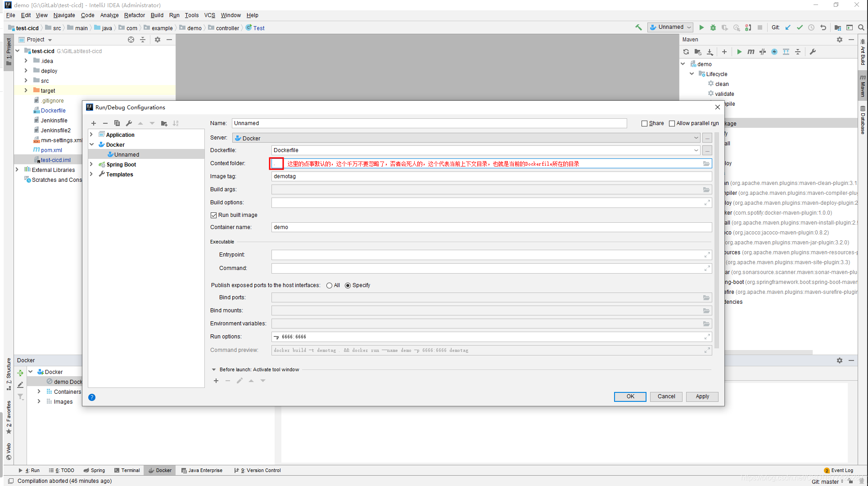Viewport: 868px width, 486px height.
Task: Click the Run options input field
Action: click(490, 337)
